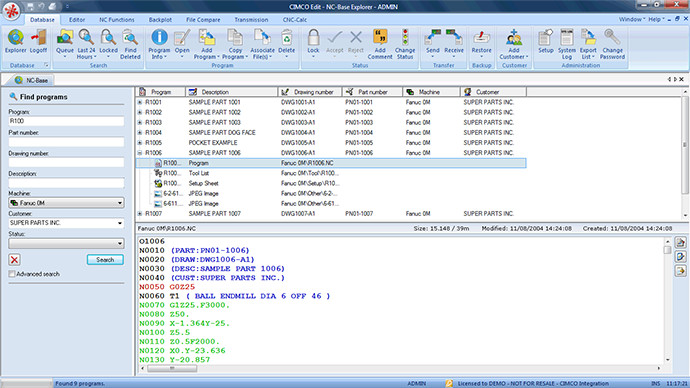Sort by Machine column header
Viewport: 690px width, 388px height.
click(x=431, y=92)
